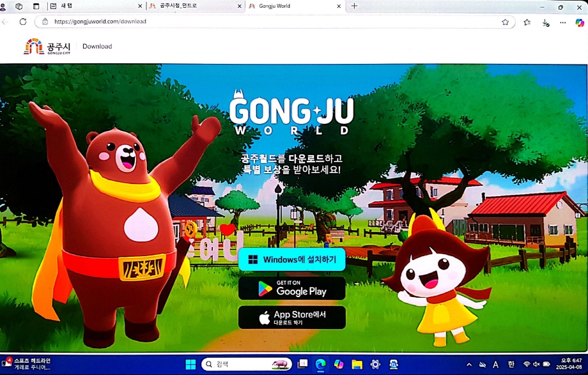The image size is (588, 375).
Task: Add this page to favorites with the star
Action: tap(505, 22)
